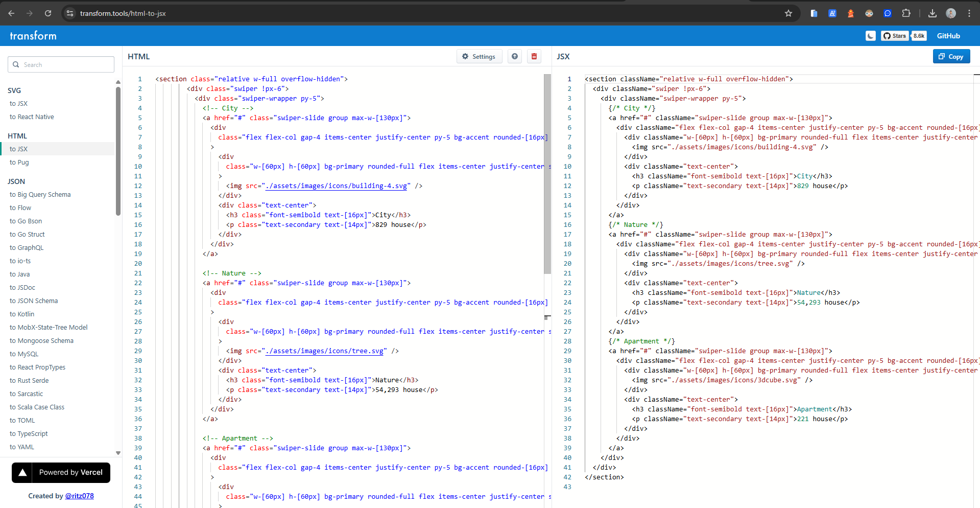
Task: Go forward with browser forward arrow
Action: tap(30, 13)
